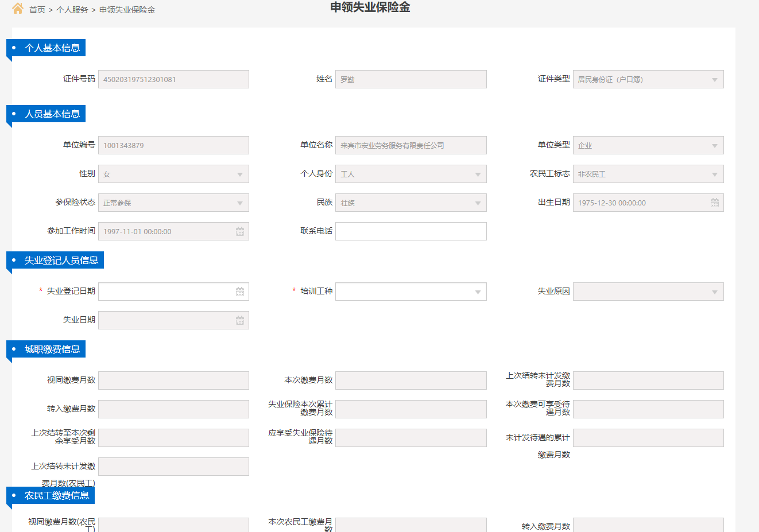Go to 首页 breadcrumb link
Image resolution: width=759 pixels, height=532 pixels.
tap(37, 10)
